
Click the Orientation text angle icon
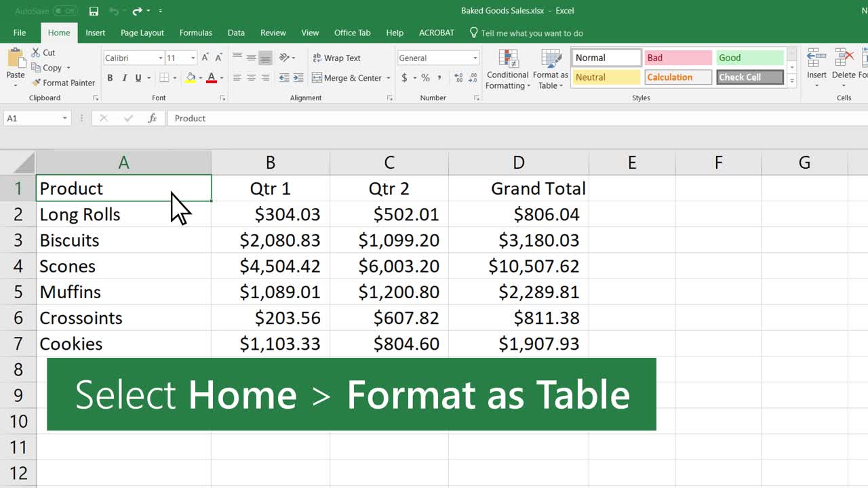(284, 58)
